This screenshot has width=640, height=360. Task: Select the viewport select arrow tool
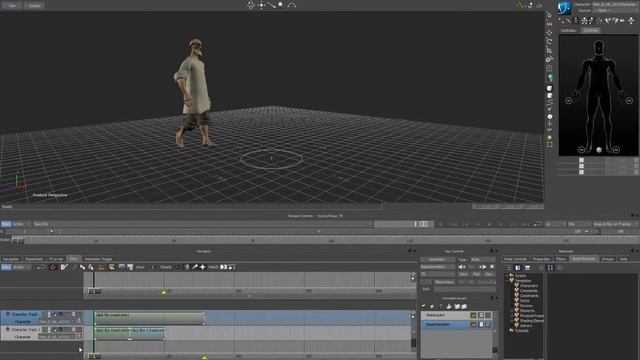[549, 15]
